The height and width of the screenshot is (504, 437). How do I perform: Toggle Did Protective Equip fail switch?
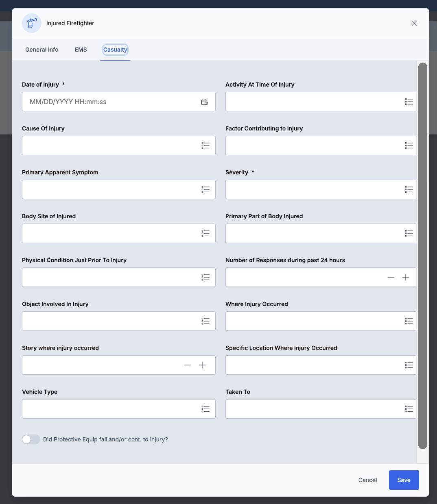point(31,439)
